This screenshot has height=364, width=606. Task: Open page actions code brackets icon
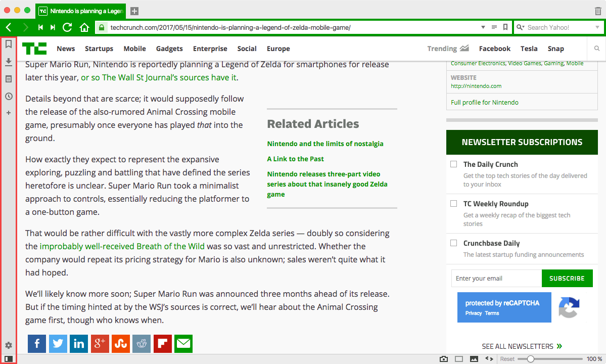pos(489,359)
